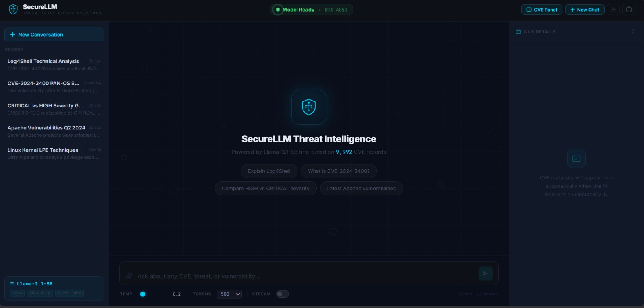Select What is CVE-2024-3400? suggestion
The image size is (644, 308).
pos(339,171)
